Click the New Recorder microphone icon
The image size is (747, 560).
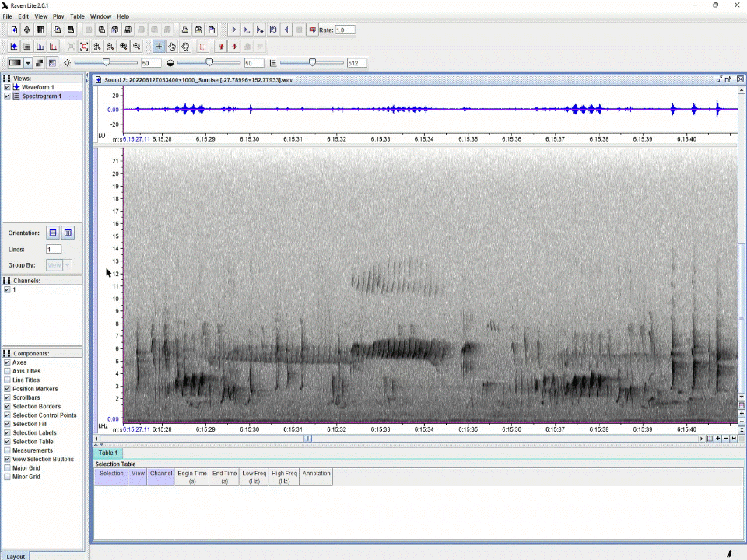(27, 30)
